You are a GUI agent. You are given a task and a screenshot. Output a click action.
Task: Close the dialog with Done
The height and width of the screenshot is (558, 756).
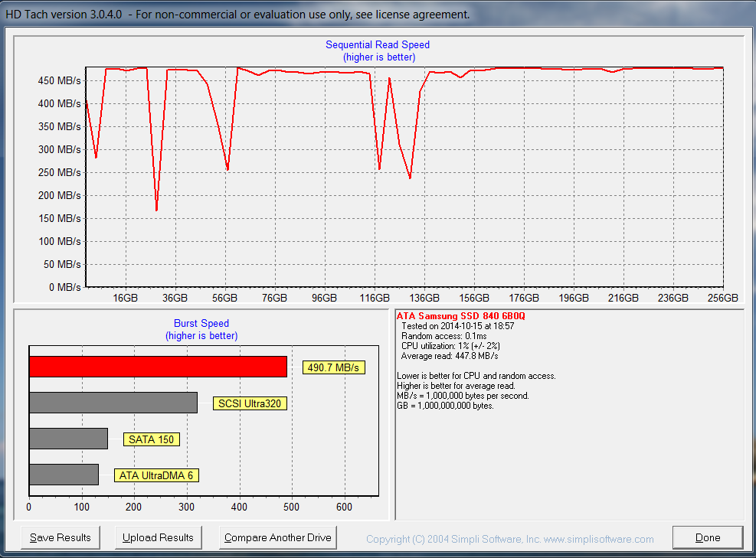pyautogui.click(x=708, y=537)
